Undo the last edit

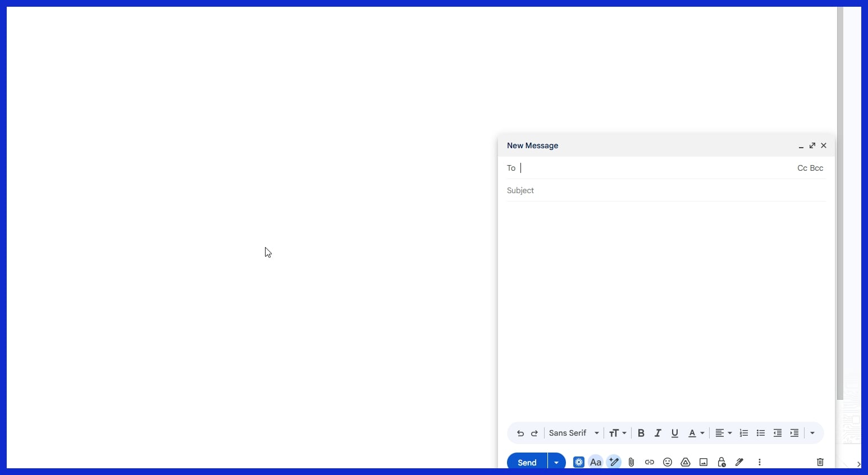point(520,433)
